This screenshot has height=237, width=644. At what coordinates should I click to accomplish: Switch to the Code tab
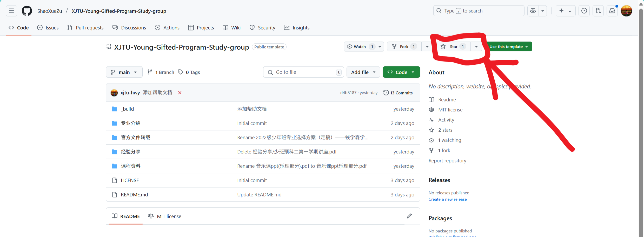19,28
